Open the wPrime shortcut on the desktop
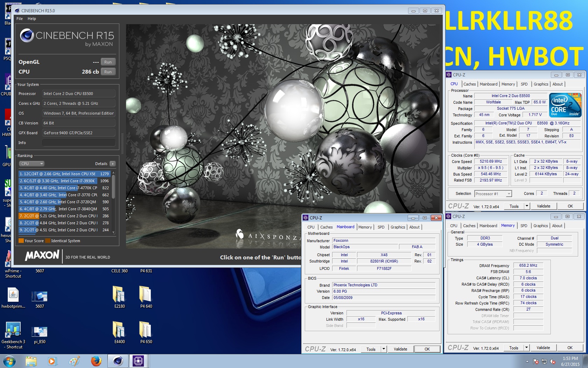This screenshot has width=588, height=368. [13, 264]
